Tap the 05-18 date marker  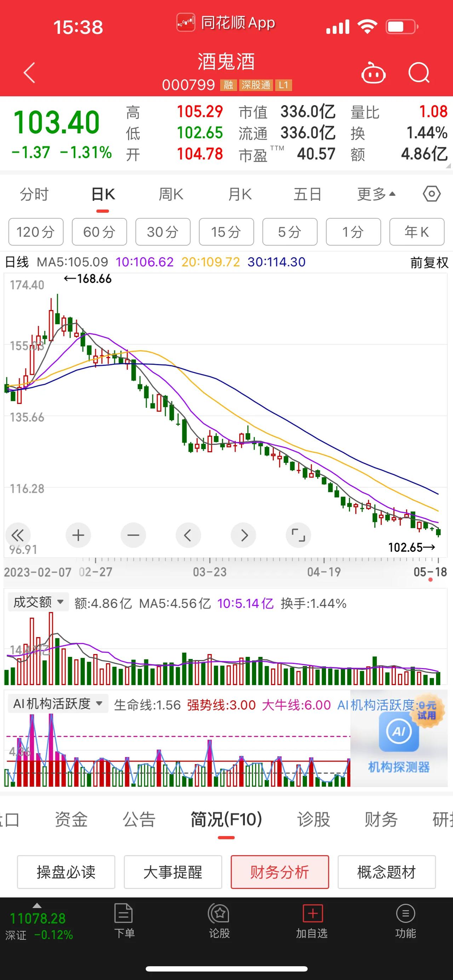(x=430, y=572)
